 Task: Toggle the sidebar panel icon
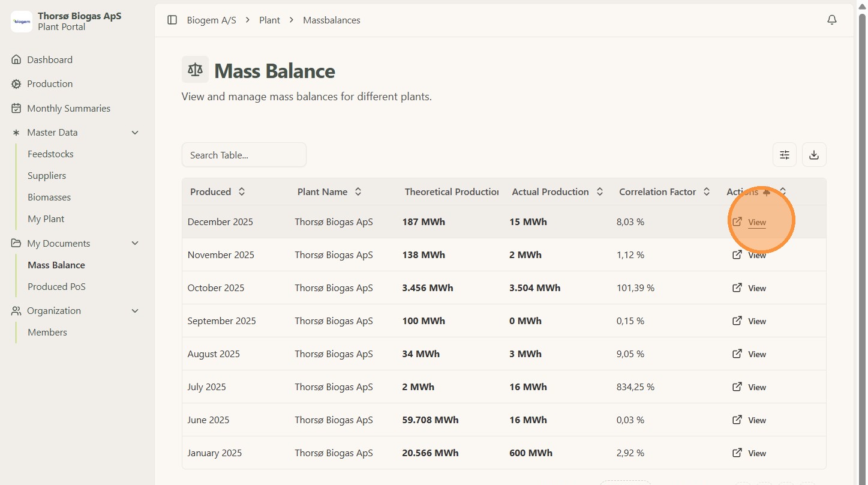click(x=172, y=20)
